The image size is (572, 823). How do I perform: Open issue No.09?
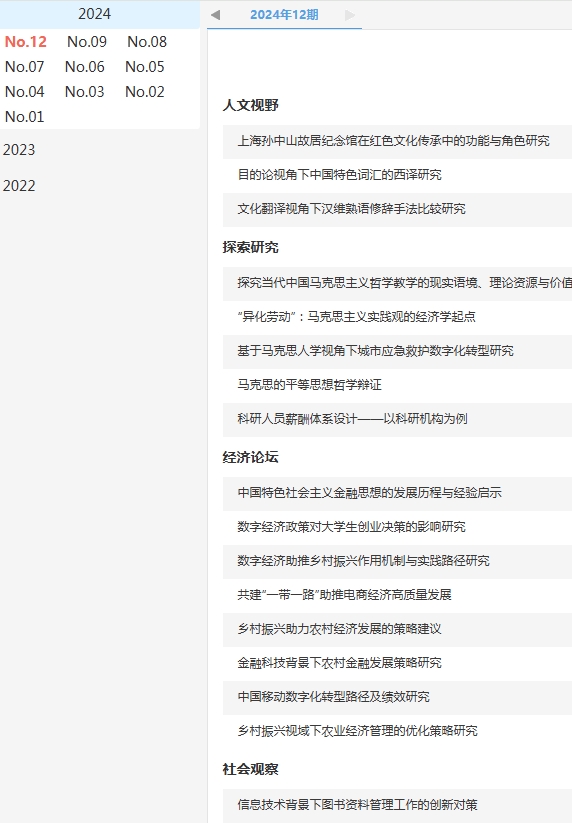pos(87,41)
